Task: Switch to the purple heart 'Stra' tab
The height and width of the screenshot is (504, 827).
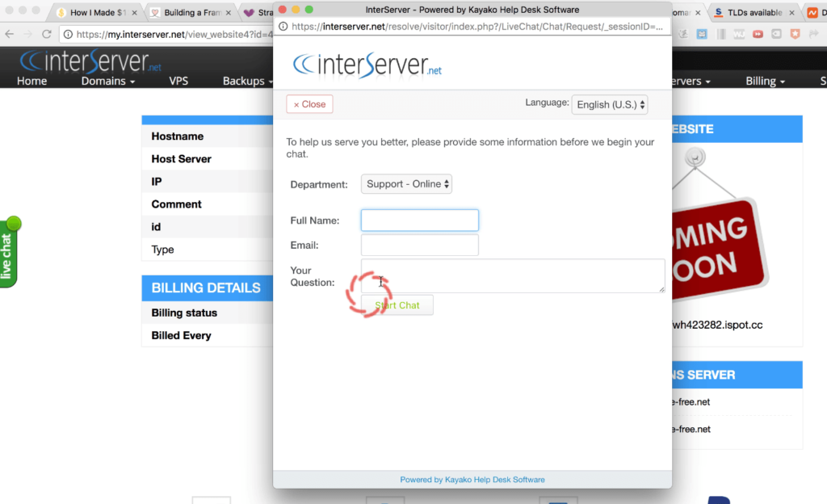Action: click(258, 13)
